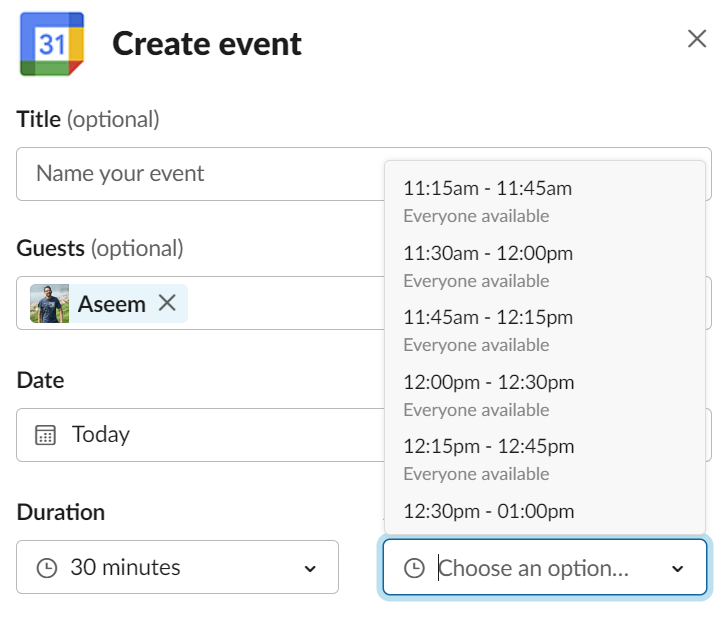
Task: Choose the 12:30pm - 01:00pm option
Action: click(x=487, y=511)
